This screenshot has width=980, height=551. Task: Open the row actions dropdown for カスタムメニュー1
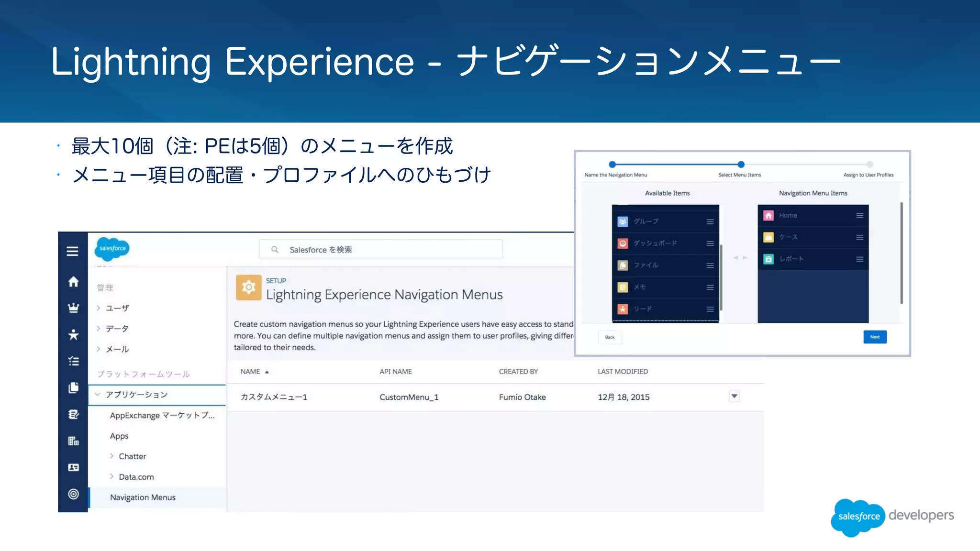(734, 396)
